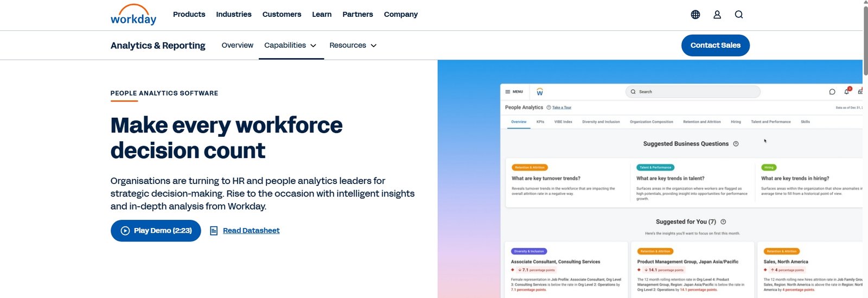
Task: Open the Read Datasheet link
Action: coord(251,231)
